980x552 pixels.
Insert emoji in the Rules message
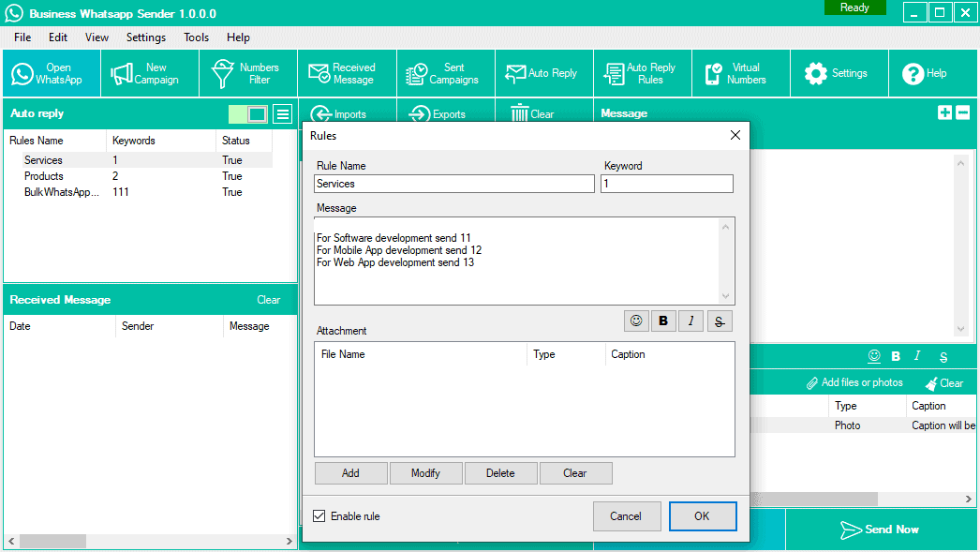(x=636, y=321)
